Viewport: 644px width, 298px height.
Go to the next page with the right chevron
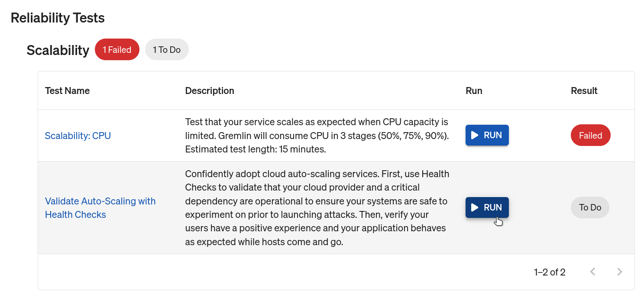pos(620,272)
